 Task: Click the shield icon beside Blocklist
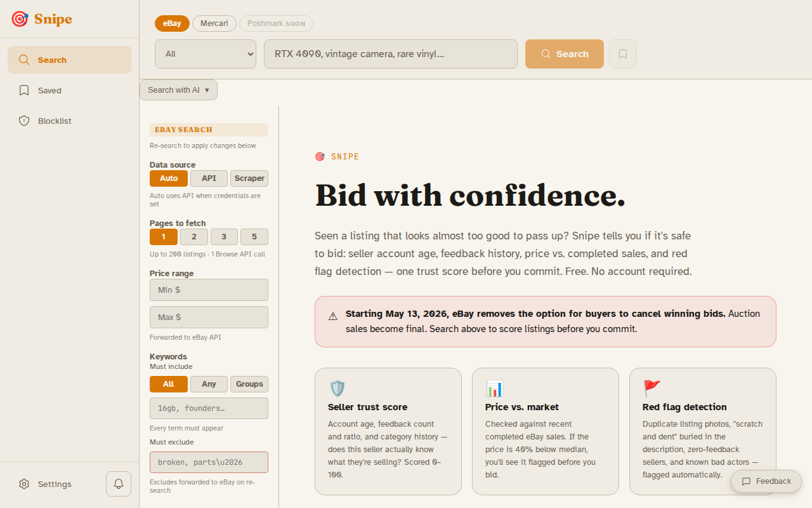pyautogui.click(x=24, y=121)
